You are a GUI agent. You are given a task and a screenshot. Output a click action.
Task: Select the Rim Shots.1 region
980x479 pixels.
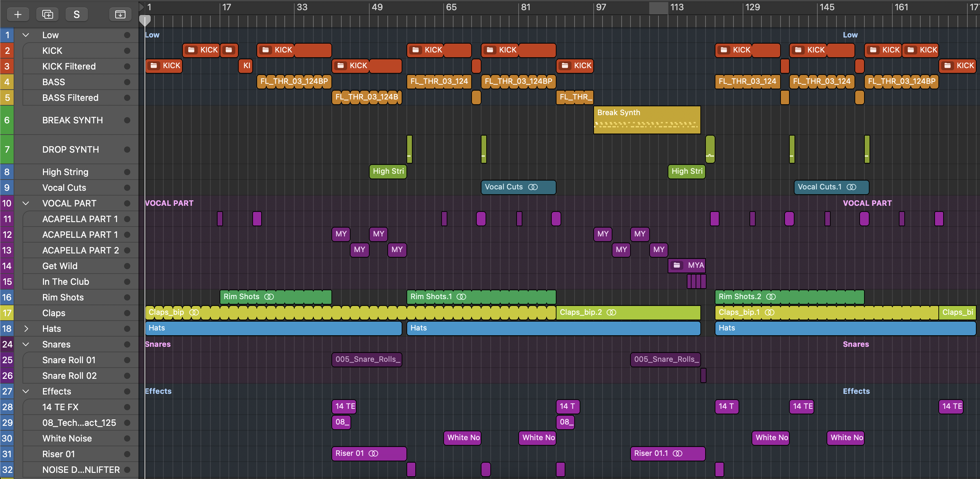(481, 297)
